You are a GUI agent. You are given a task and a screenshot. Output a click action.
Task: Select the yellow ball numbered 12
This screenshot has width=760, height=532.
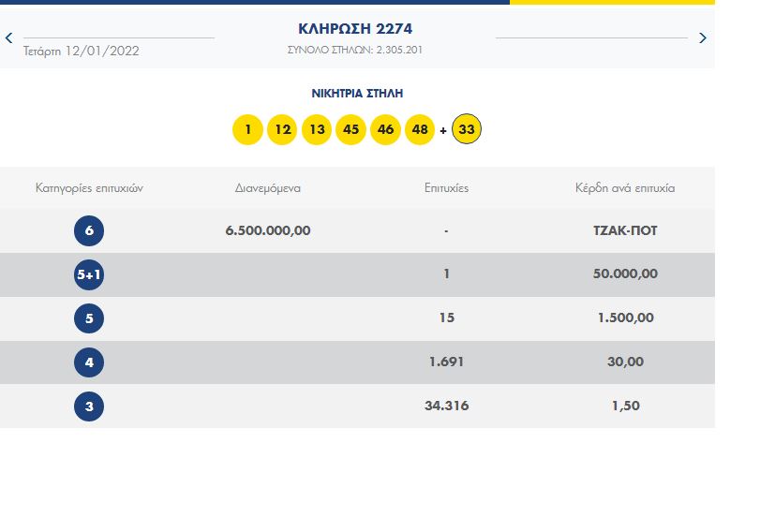[x=282, y=129]
